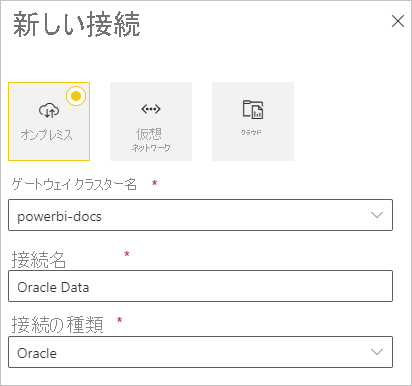Click the virtual network arrows icon

coord(151,109)
